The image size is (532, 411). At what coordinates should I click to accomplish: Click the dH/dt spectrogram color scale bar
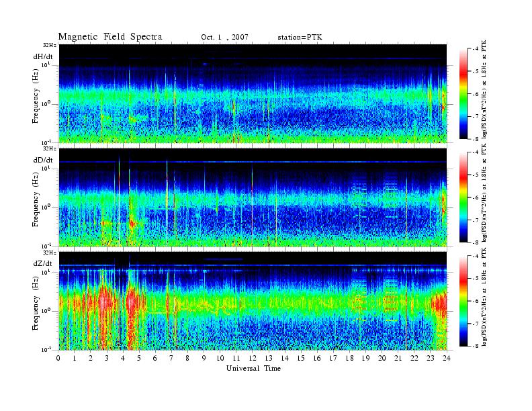[x=463, y=94]
